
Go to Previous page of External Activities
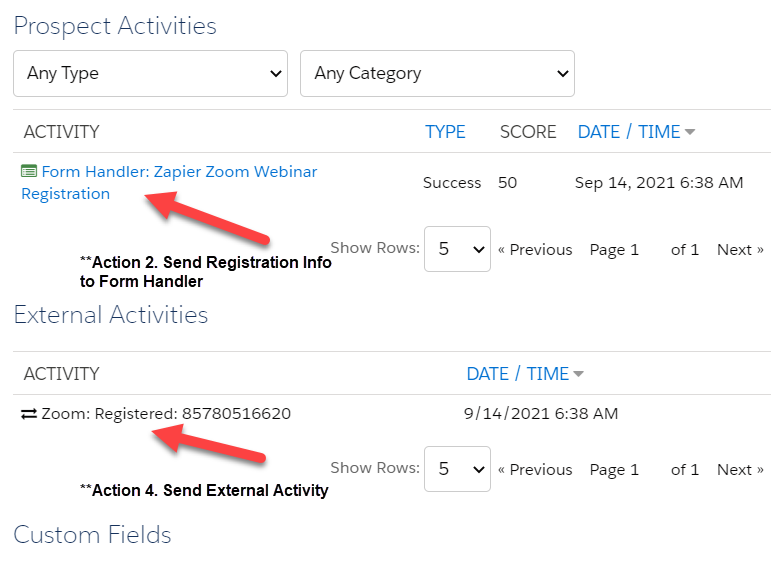click(535, 470)
